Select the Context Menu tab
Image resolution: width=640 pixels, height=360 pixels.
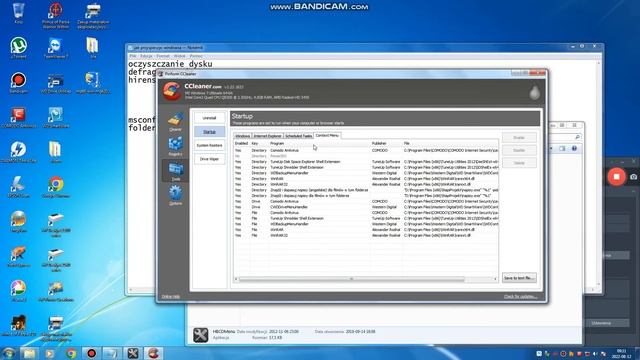[x=327, y=135]
